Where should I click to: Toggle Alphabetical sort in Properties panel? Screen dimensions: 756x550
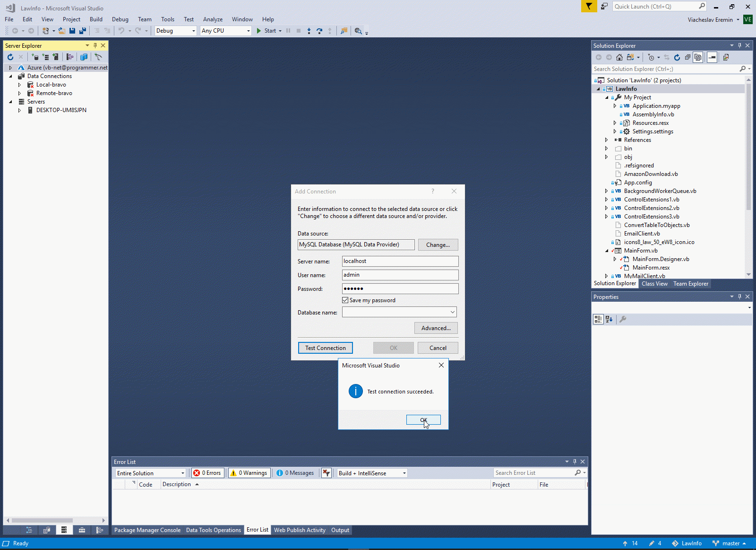(609, 319)
